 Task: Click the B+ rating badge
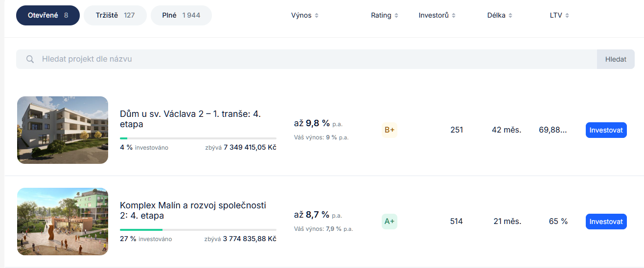pyautogui.click(x=390, y=130)
